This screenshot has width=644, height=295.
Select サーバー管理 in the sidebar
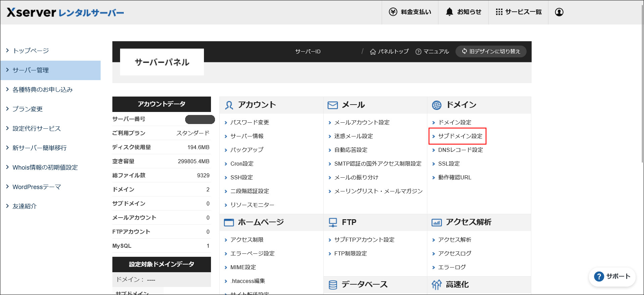click(x=51, y=70)
